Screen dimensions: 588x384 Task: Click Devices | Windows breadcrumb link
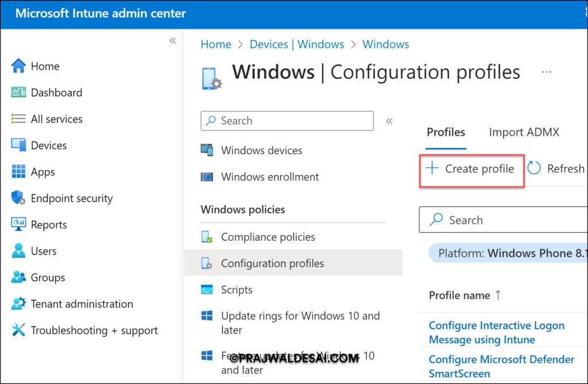297,44
